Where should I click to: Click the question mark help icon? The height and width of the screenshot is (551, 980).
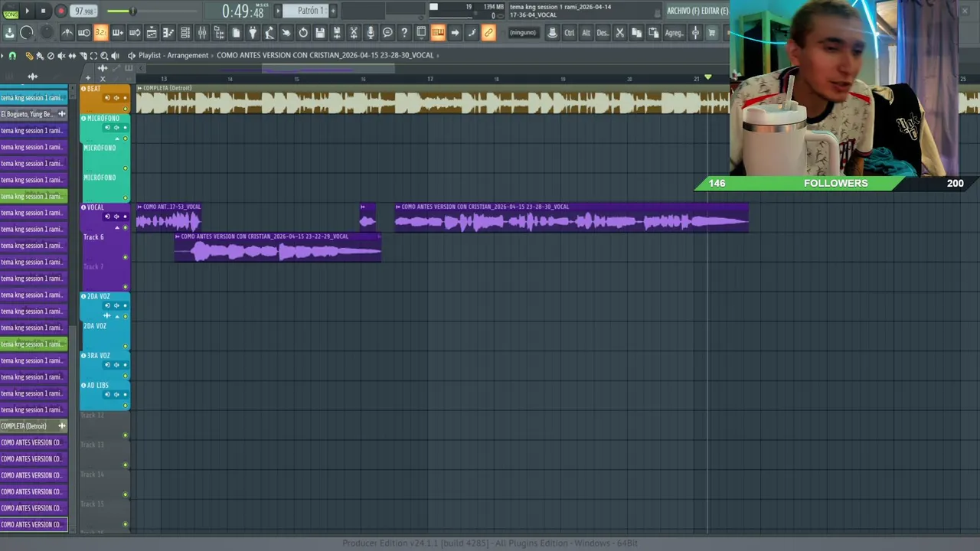404,32
